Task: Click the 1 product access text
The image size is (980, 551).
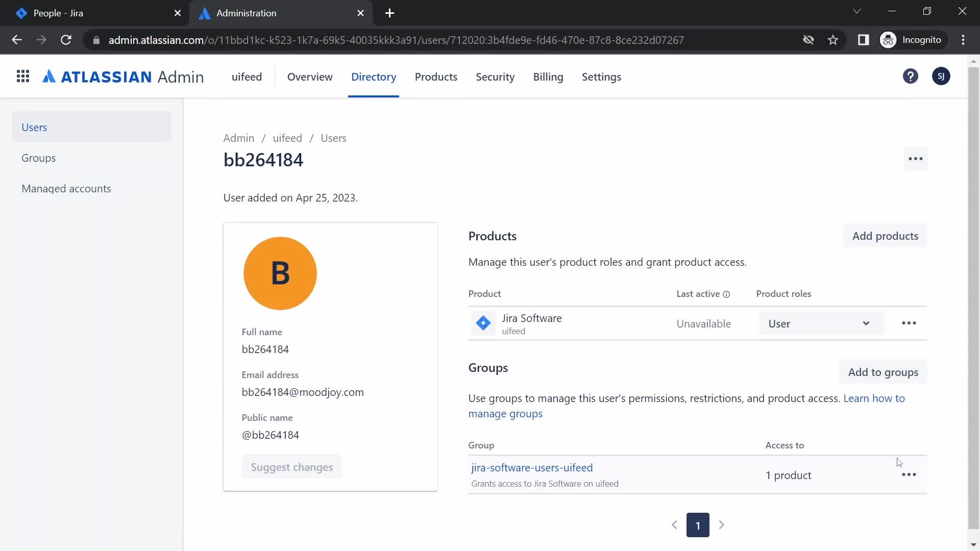Action: pyautogui.click(x=788, y=475)
